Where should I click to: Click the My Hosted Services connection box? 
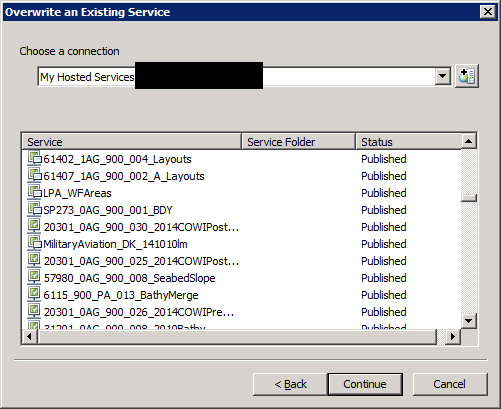coord(244,76)
